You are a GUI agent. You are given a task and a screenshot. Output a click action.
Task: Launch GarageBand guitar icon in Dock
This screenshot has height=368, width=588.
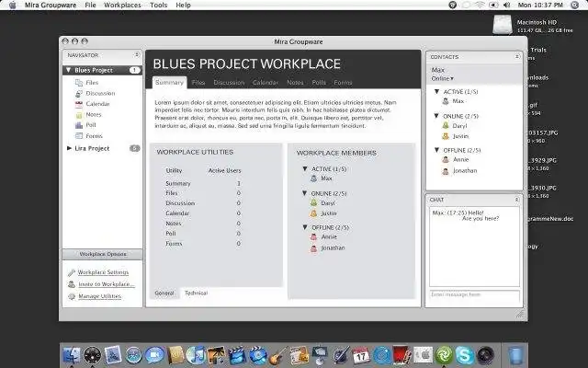[277, 355]
